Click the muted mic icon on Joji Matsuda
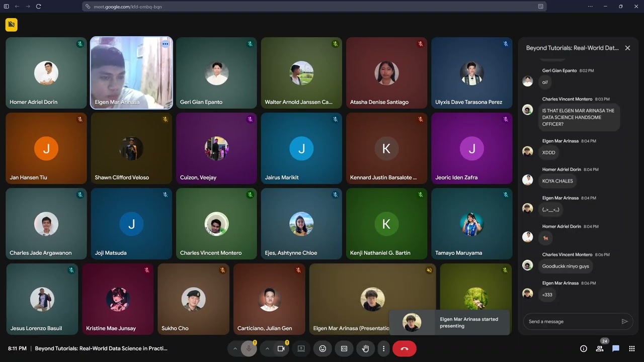This screenshot has width=644, height=362. (x=165, y=195)
